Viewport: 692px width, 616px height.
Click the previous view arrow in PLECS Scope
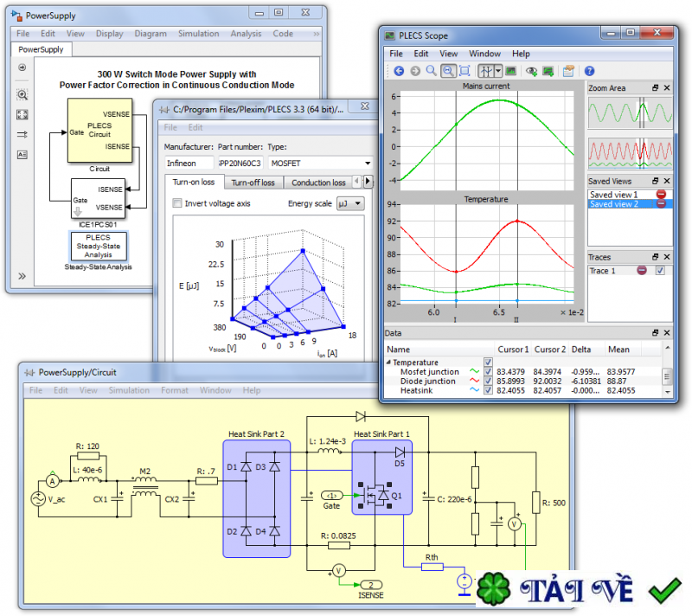coord(399,71)
